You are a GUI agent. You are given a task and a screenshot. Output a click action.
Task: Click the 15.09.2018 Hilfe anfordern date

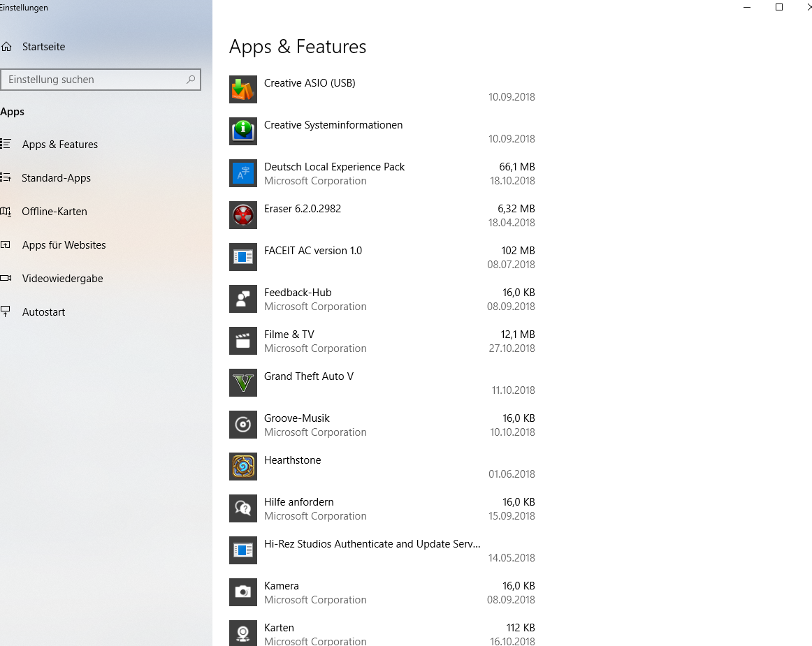(512, 516)
